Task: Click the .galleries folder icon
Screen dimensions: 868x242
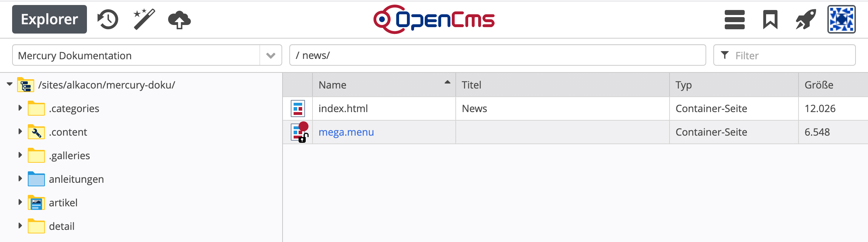Action: [36, 155]
